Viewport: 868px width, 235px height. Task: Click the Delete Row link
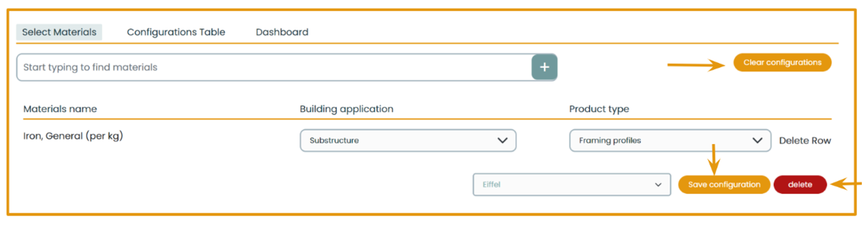pos(805,141)
